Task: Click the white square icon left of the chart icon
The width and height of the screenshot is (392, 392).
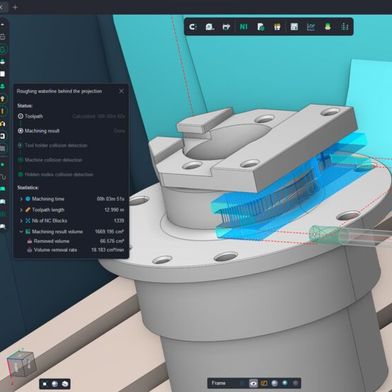Action: (294, 27)
